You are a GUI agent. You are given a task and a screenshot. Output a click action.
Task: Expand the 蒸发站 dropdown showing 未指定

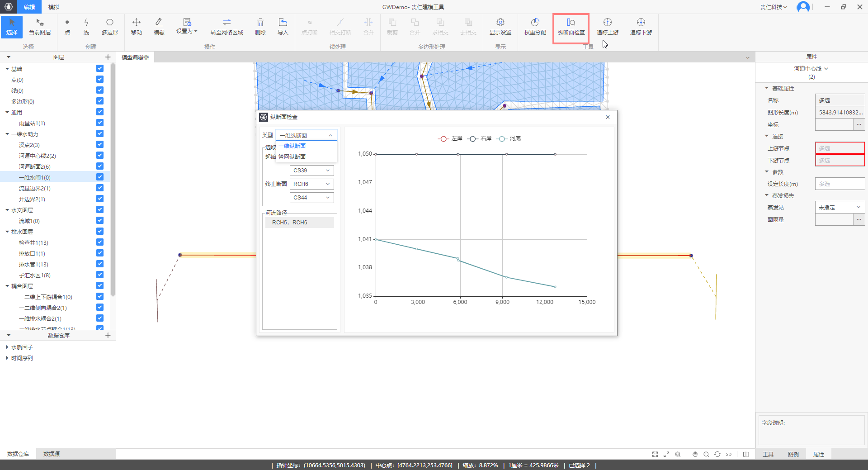pyautogui.click(x=840, y=207)
